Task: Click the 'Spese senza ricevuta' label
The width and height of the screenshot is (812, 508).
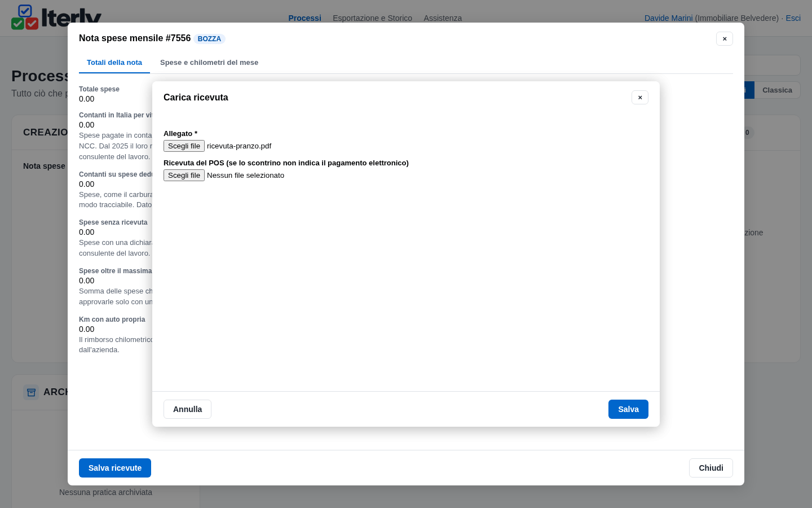Action: point(113,222)
